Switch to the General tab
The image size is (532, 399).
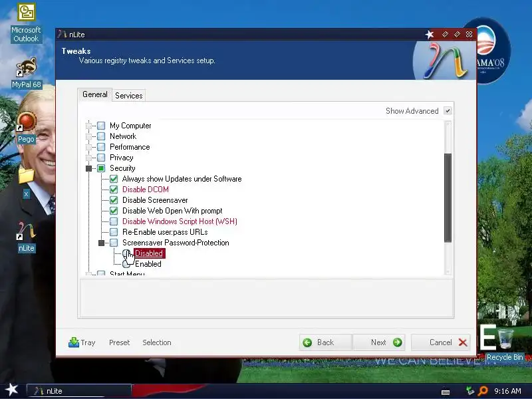(94, 94)
